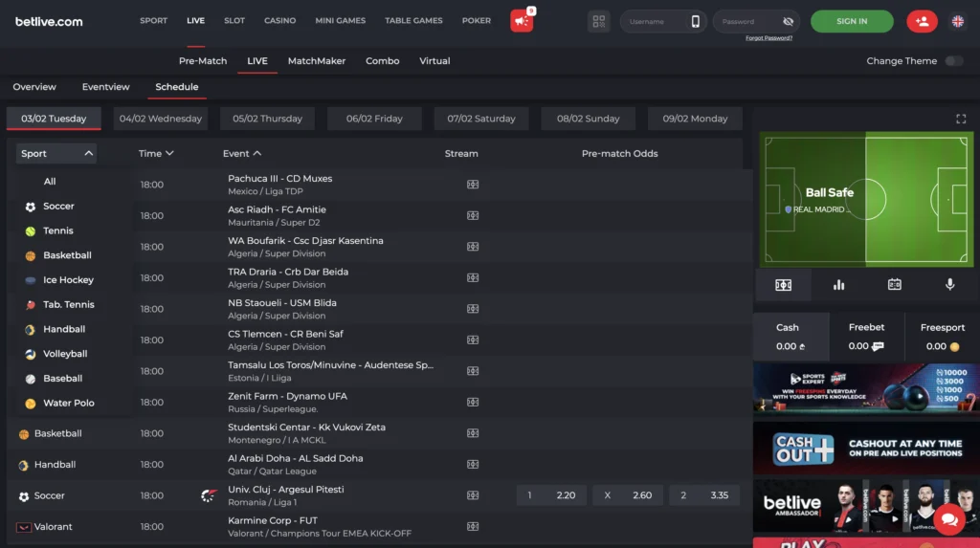Sort by Event column chevron
This screenshot has width=980, height=548.
[x=256, y=153]
